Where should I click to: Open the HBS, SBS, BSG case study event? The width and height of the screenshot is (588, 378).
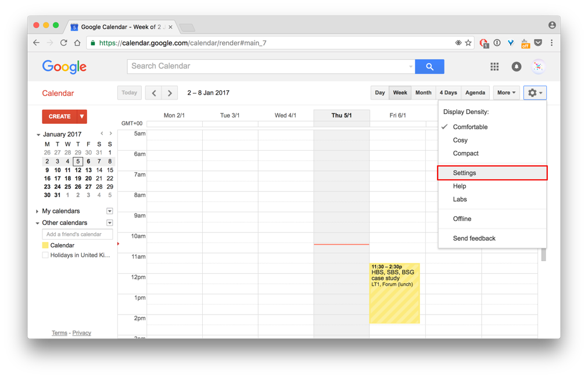pos(395,293)
